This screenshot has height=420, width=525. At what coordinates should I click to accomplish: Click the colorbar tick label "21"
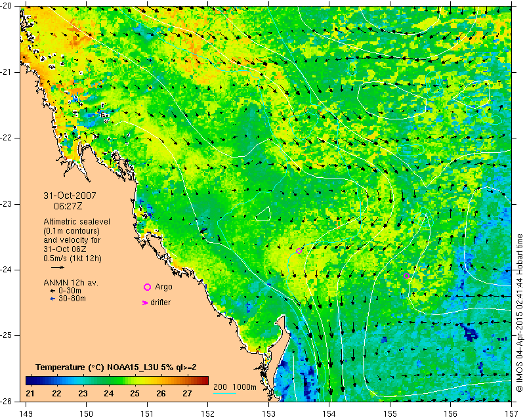(x=30, y=393)
